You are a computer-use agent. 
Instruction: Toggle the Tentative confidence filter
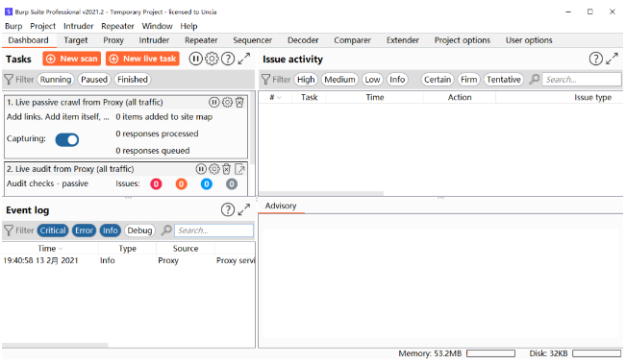pyautogui.click(x=504, y=80)
